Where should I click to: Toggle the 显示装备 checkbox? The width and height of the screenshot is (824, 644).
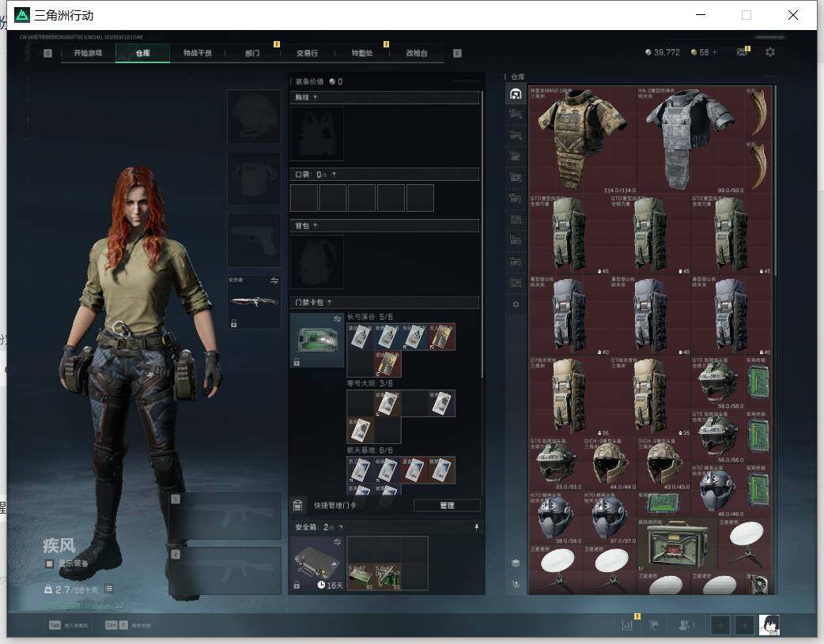[x=49, y=563]
